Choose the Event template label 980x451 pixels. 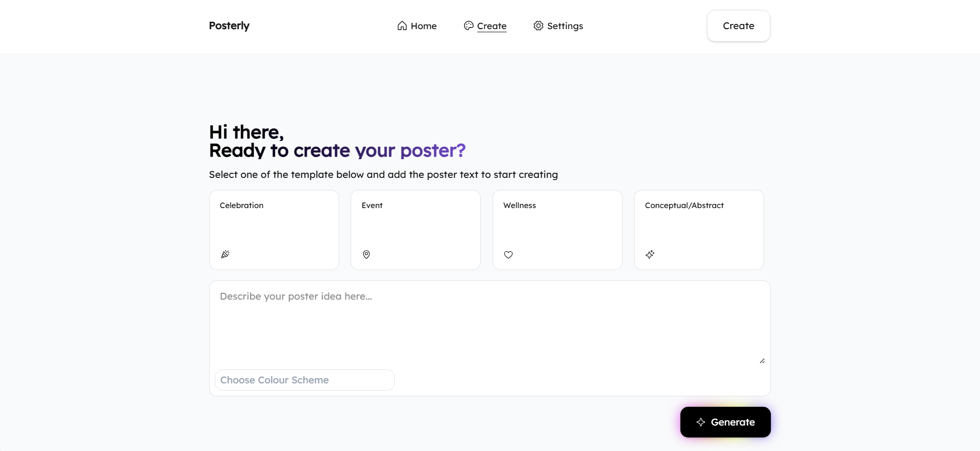click(x=372, y=205)
